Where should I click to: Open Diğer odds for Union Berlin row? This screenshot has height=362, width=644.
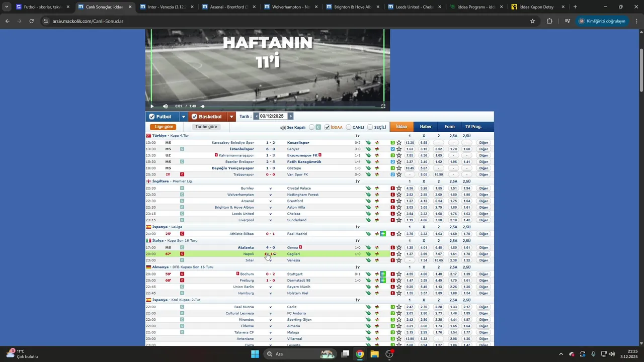pyautogui.click(x=484, y=287)
